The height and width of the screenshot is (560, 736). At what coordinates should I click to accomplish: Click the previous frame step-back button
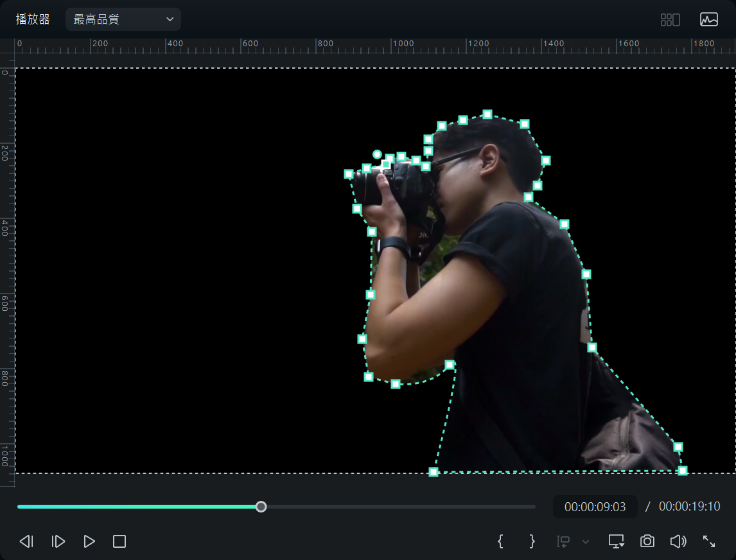point(26,541)
